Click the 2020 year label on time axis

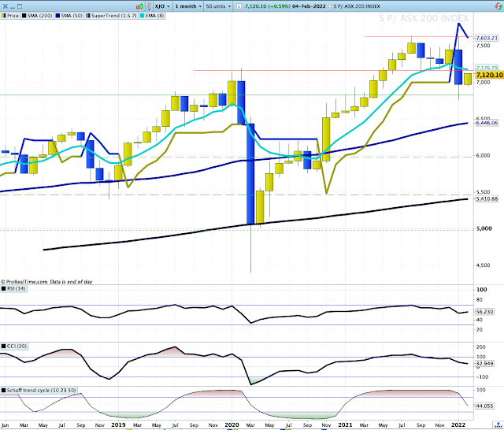tap(232, 424)
